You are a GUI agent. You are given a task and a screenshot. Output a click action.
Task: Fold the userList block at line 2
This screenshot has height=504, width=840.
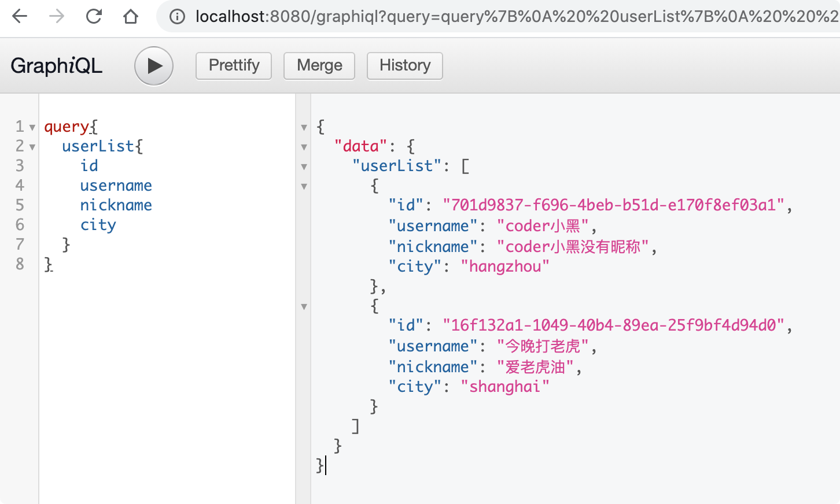(32, 147)
